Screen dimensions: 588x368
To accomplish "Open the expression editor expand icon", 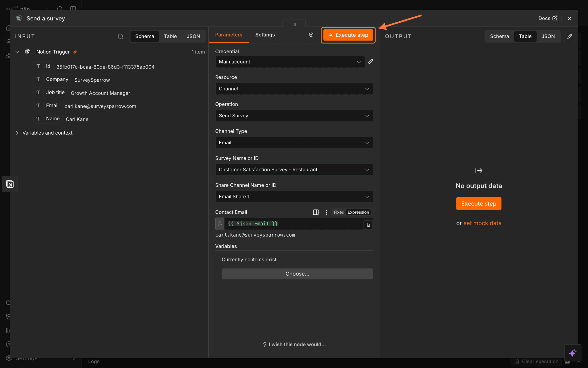I will pos(368,225).
